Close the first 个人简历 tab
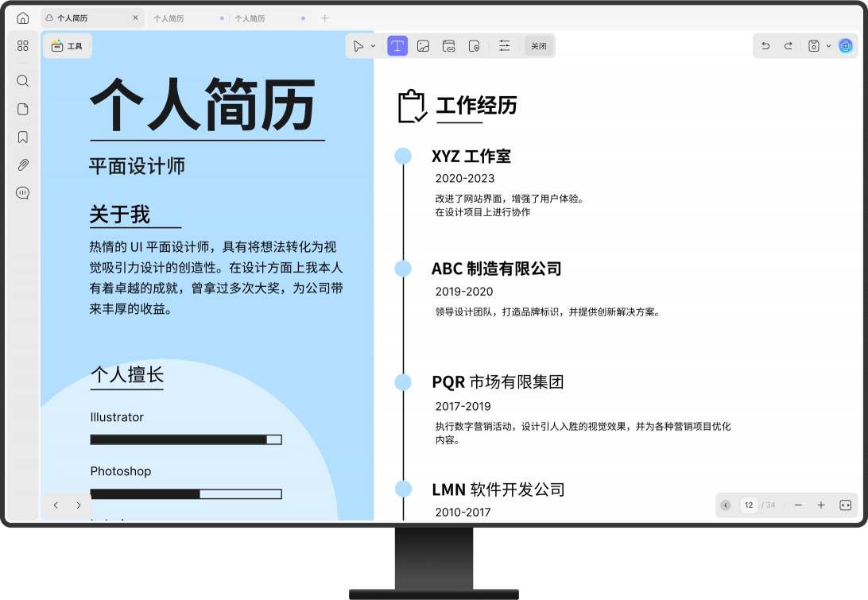The height and width of the screenshot is (600, 868). [136, 17]
